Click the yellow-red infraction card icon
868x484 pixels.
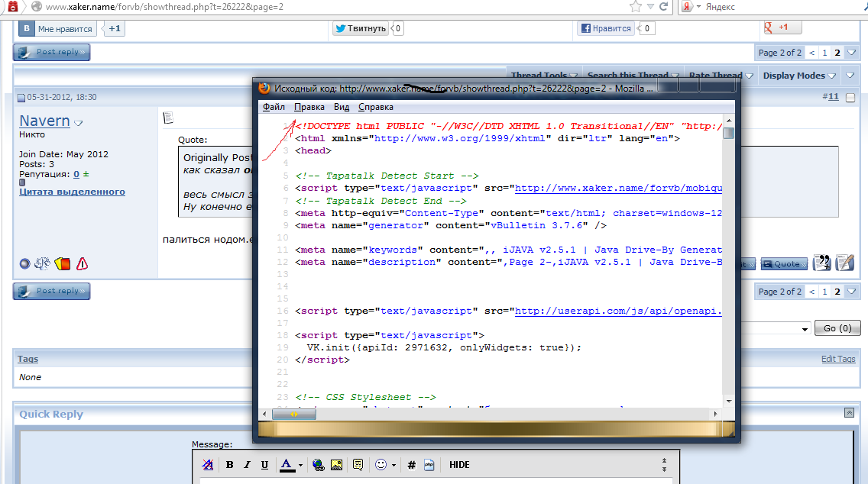pyautogui.click(x=63, y=264)
